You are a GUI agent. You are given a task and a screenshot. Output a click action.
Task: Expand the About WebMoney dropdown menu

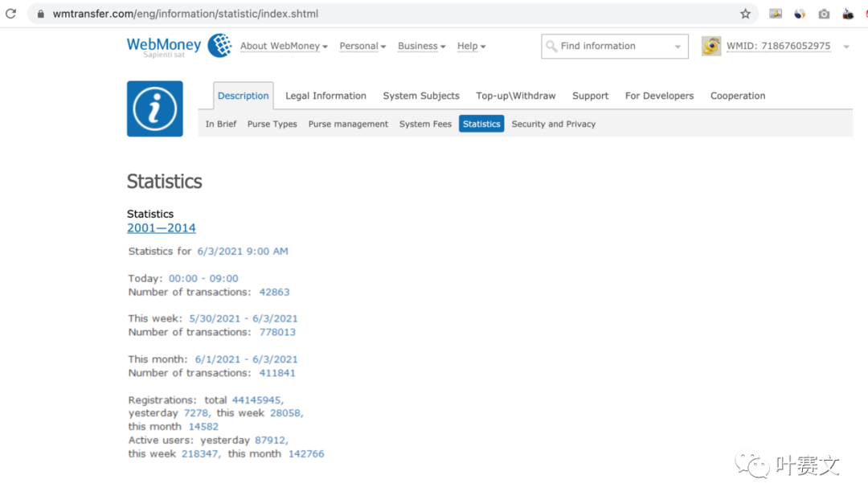pos(284,47)
